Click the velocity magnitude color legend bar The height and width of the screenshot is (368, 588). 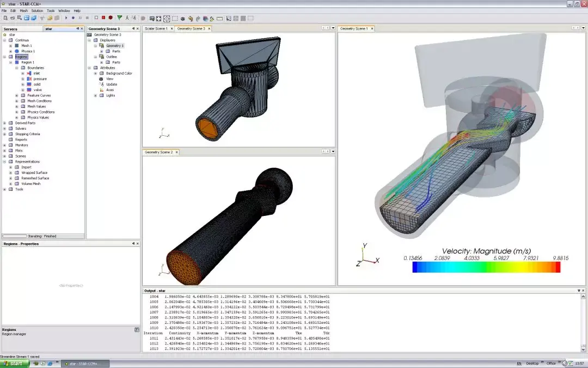click(x=486, y=267)
